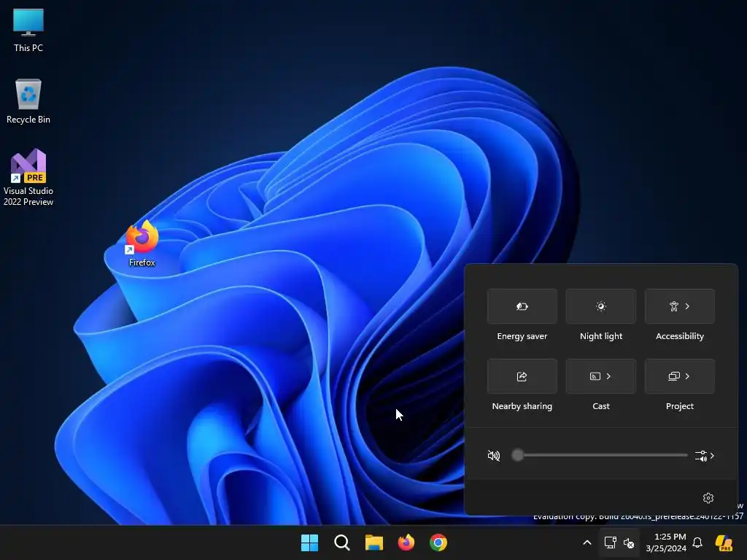Launch Google Chrome from the taskbar

click(x=438, y=542)
